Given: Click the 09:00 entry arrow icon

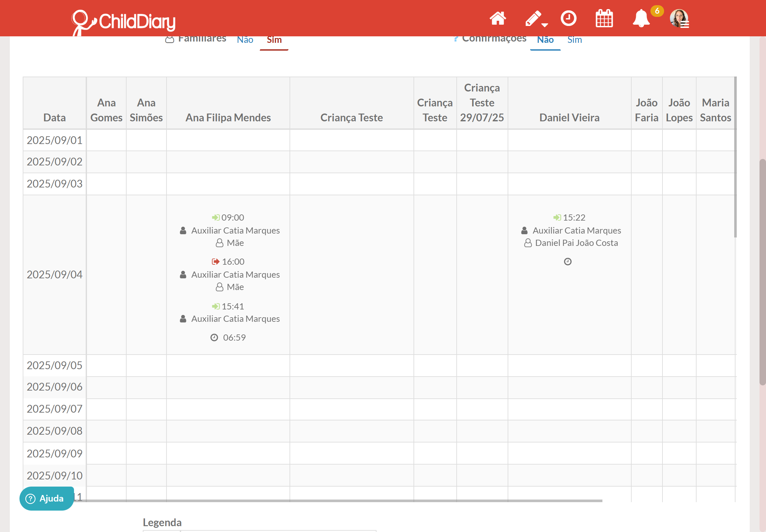Looking at the screenshot, I should tap(216, 217).
